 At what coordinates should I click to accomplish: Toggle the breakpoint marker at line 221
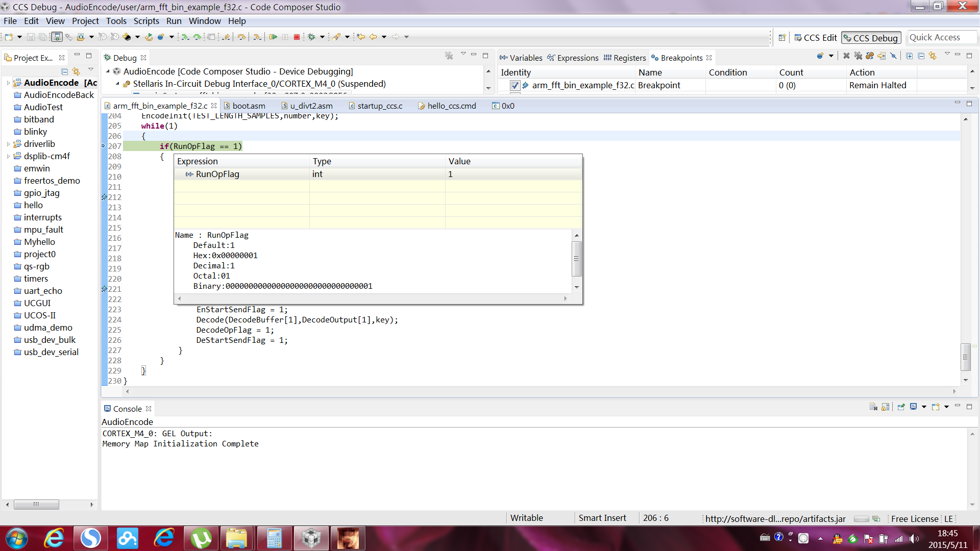[x=104, y=289]
